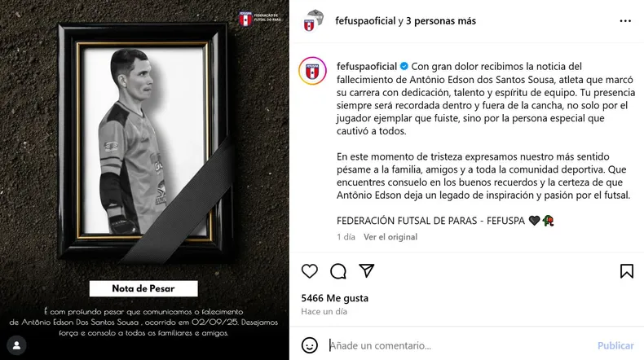The height and width of the screenshot is (360, 644).
Task: Share the post with paper plane icon
Action: click(366, 270)
